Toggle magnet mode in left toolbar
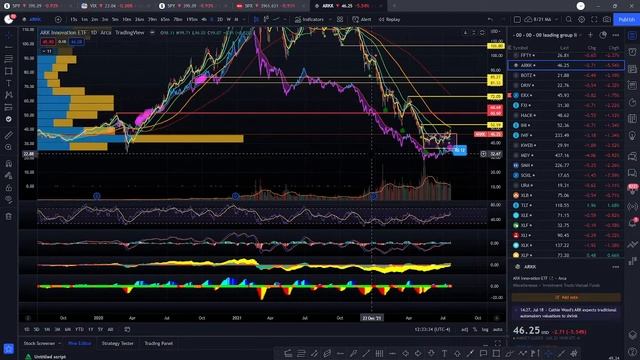The height and width of the screenshot is (360, 640). coord(9,164)
